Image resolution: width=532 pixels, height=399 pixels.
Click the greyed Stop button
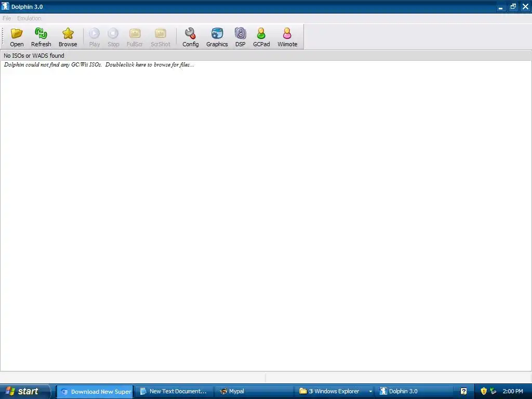pos(113,37)
